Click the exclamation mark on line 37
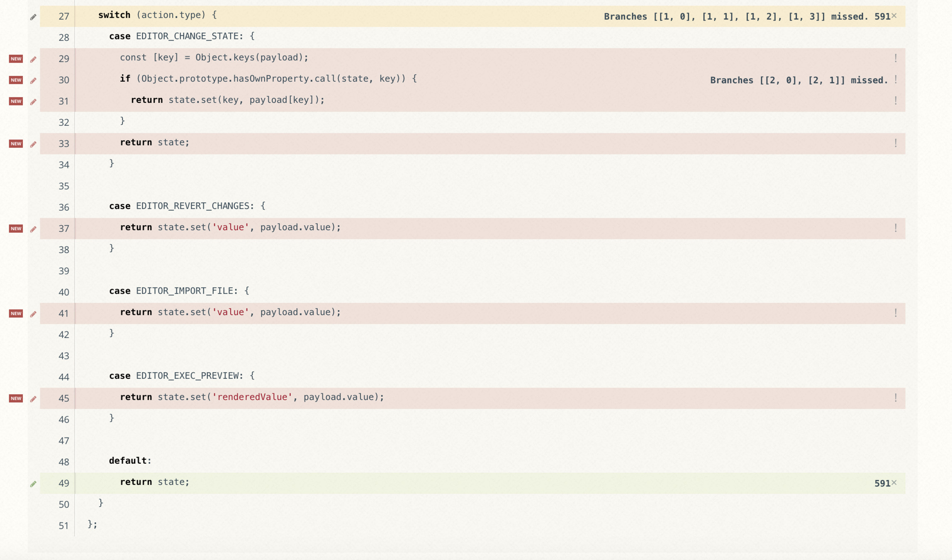The width and height of the screenshot is (952, 560). [x=895, y=228]
